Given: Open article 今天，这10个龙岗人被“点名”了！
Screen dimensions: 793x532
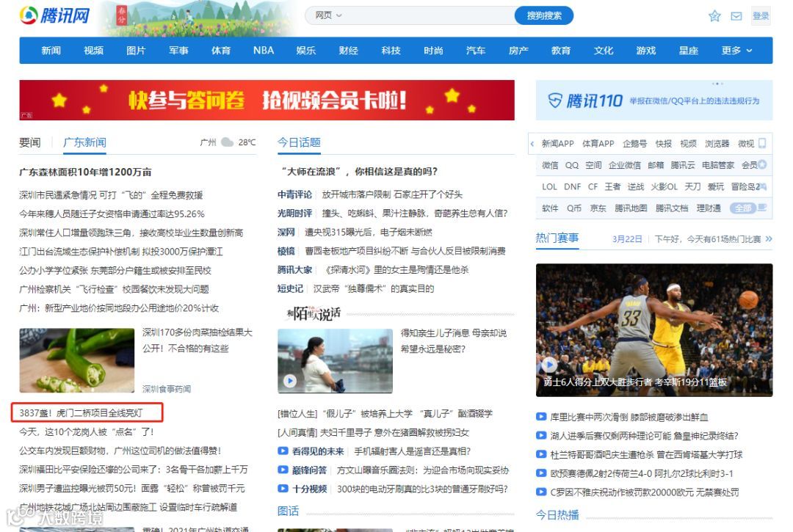Looking at the screenshot, I should [86, 432].
